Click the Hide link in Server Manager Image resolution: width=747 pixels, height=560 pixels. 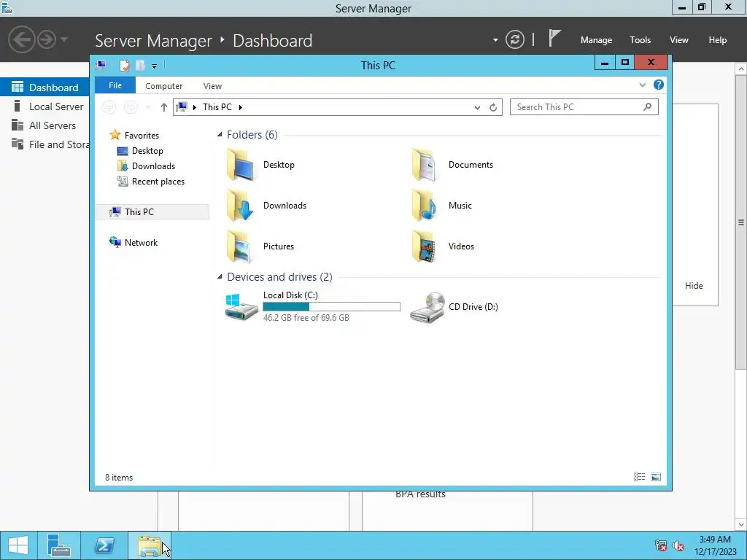[694, 286]
